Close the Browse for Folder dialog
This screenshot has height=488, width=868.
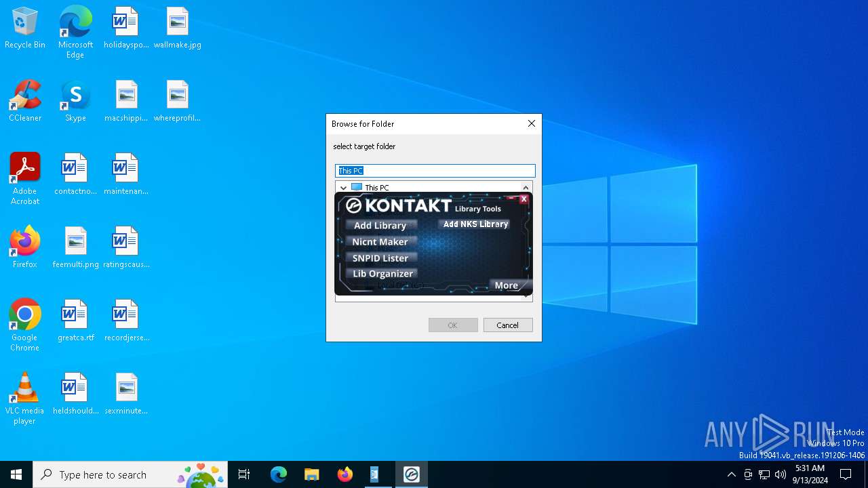[532, 123]
